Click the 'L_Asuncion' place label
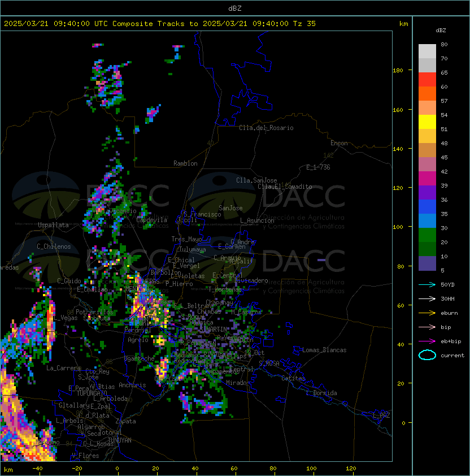 point(257,220)
